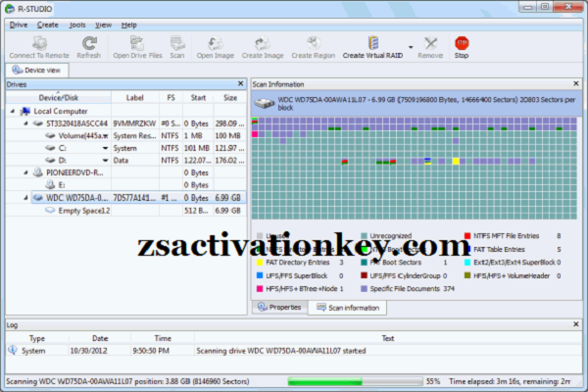Click Open Image toolbar icon
This screenshot has height=392, width=588.
(216, 47)
